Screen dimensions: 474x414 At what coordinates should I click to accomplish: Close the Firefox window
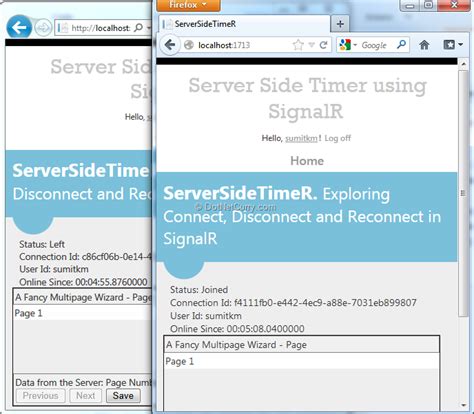click(454, 5)
